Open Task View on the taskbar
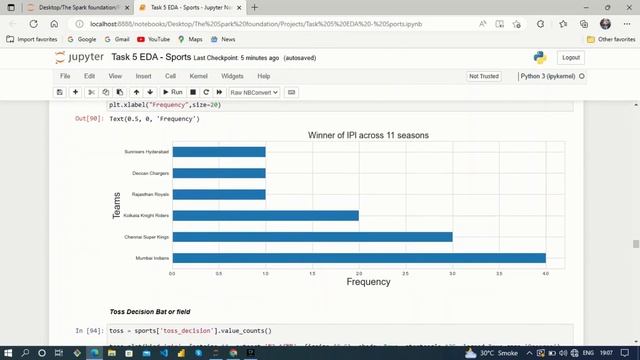Viewport: 640px width, 360px height. (x=59, y=353)
